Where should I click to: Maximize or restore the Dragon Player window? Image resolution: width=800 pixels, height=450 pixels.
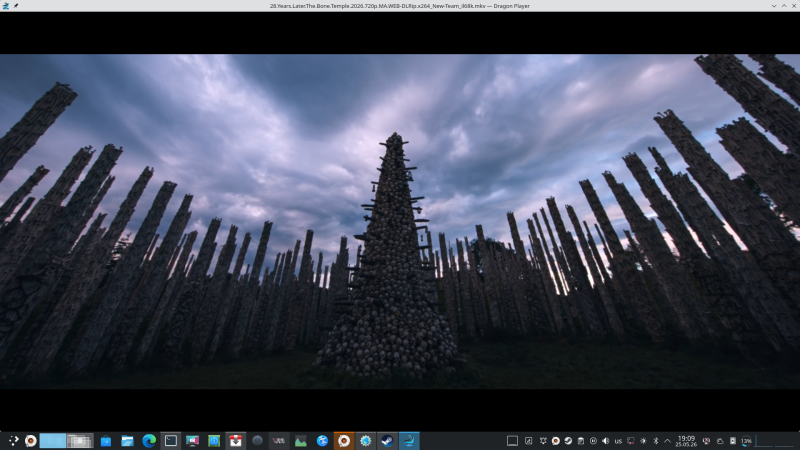[x=784, y=6]
